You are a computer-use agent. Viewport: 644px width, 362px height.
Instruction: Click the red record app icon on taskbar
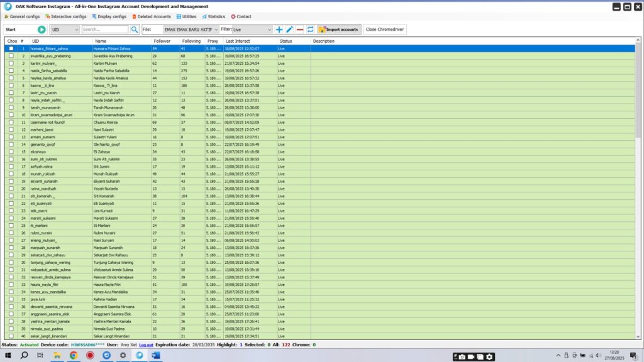click(x=90, y=356)
